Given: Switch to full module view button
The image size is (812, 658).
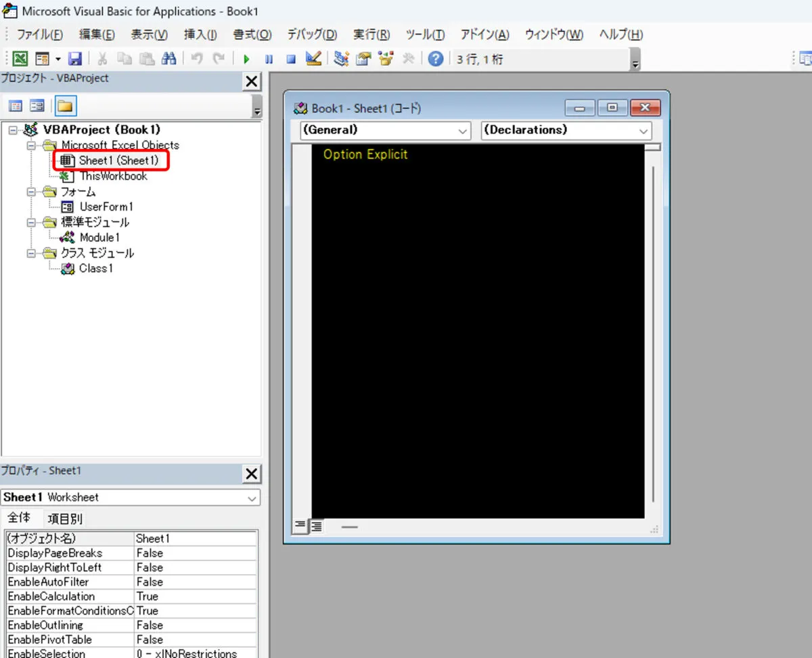Looking at the screenshot, I should pyautogui.click(x=316, y=527).
